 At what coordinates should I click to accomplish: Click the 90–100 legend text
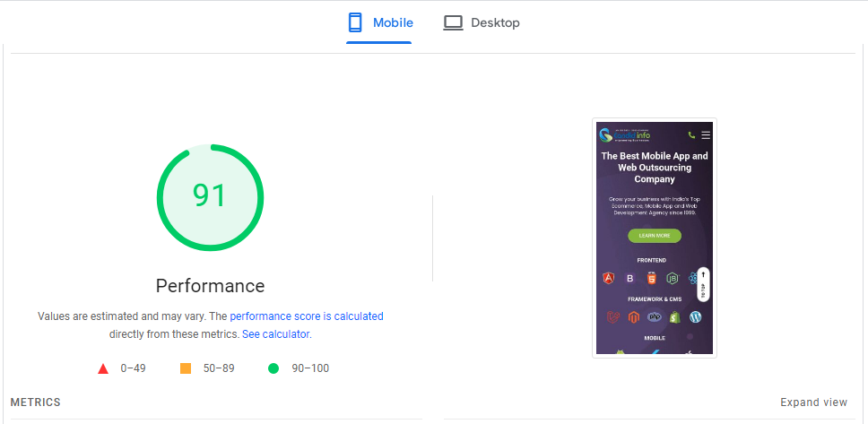tap(310, 368)
